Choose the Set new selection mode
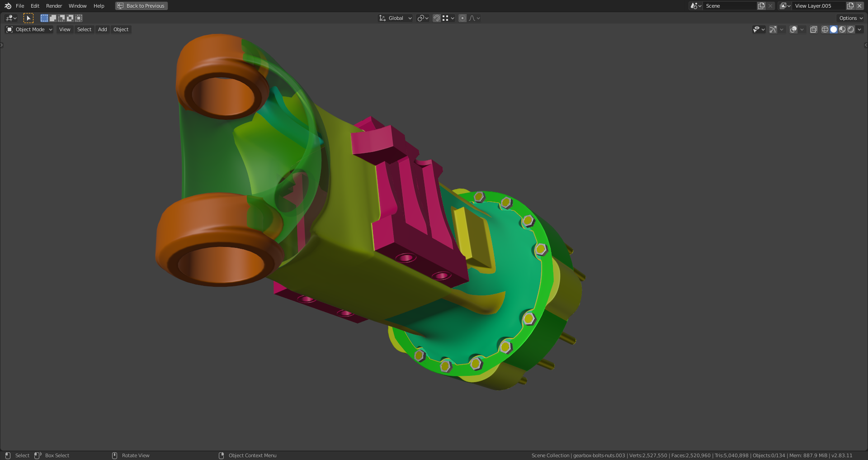This screenshot has height=460, width=868. coord(44,18)
